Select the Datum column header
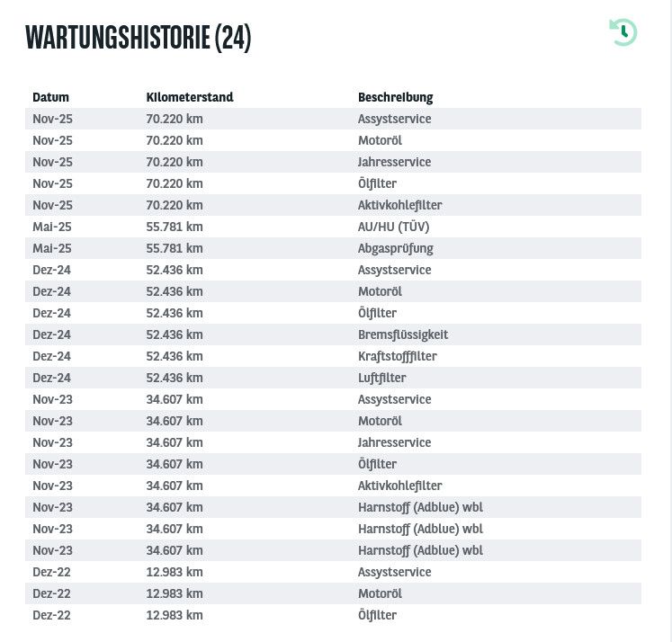The image size is (672, 642). [x=50, y=97]
